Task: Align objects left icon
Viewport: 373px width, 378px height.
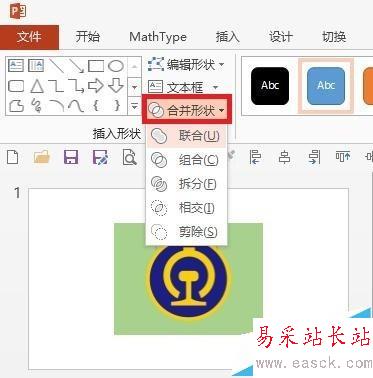Action: pos(255,157)
